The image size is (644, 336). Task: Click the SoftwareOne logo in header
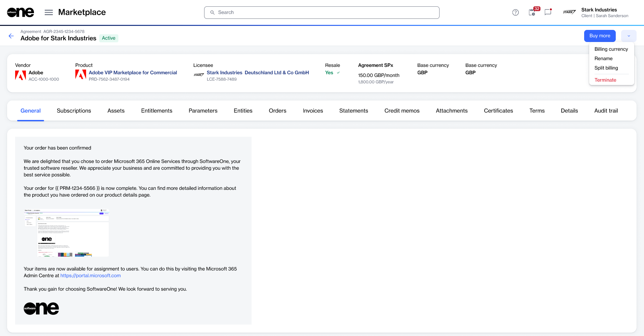[21, 12]
